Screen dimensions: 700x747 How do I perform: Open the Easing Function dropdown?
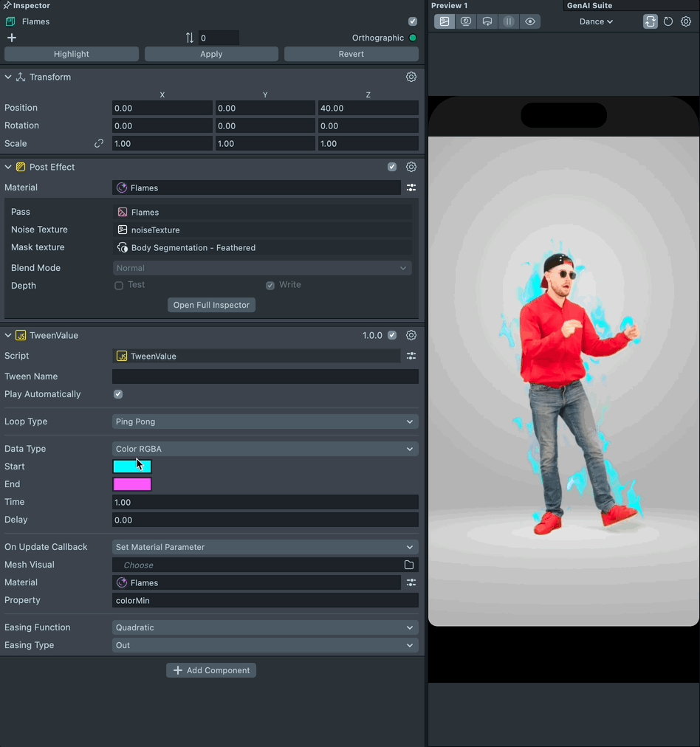264,627
